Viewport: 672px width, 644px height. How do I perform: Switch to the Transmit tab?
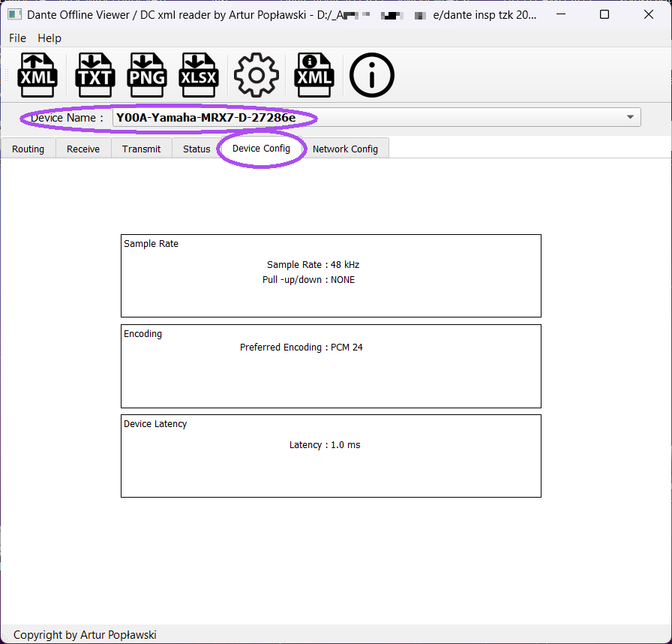point(142,149)
